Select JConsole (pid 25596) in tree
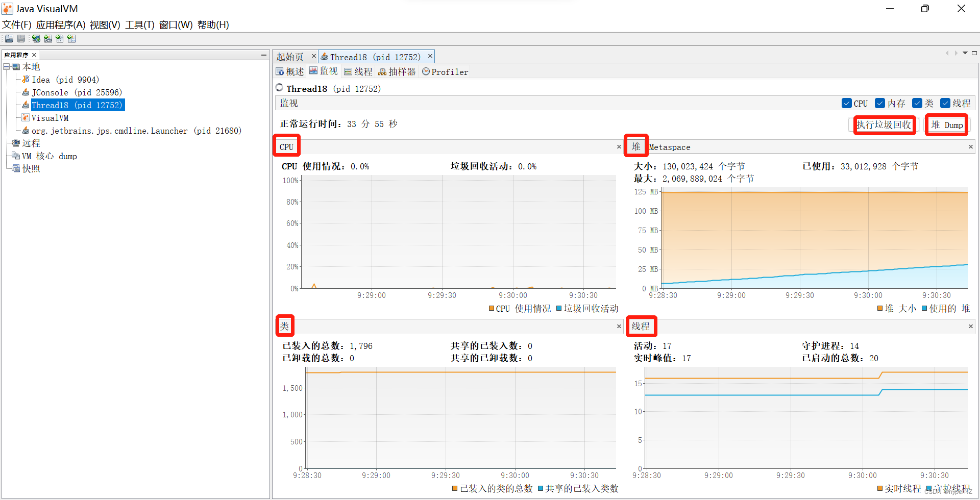Viewport: 980px width, 500px height. [77, 92]
